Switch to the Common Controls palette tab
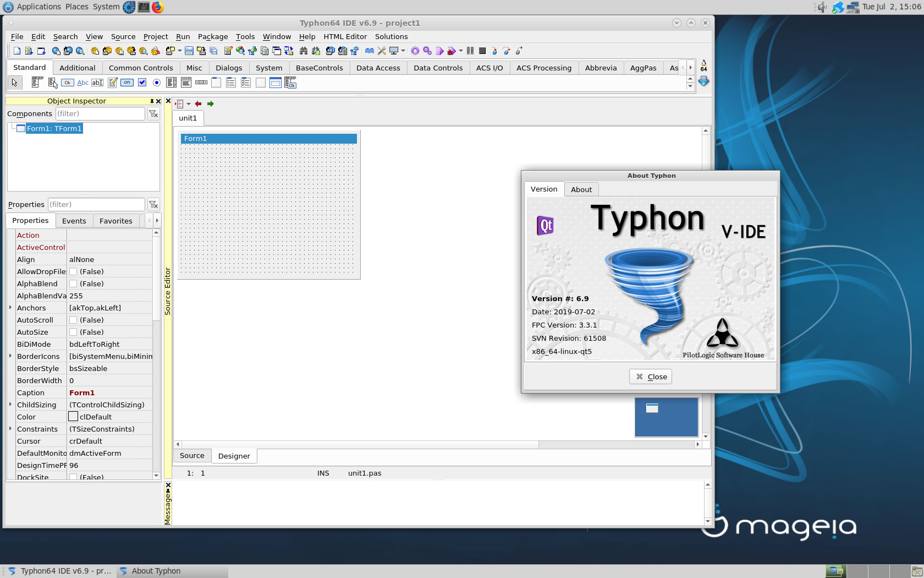The image size is (924, 578). (141, 68)
